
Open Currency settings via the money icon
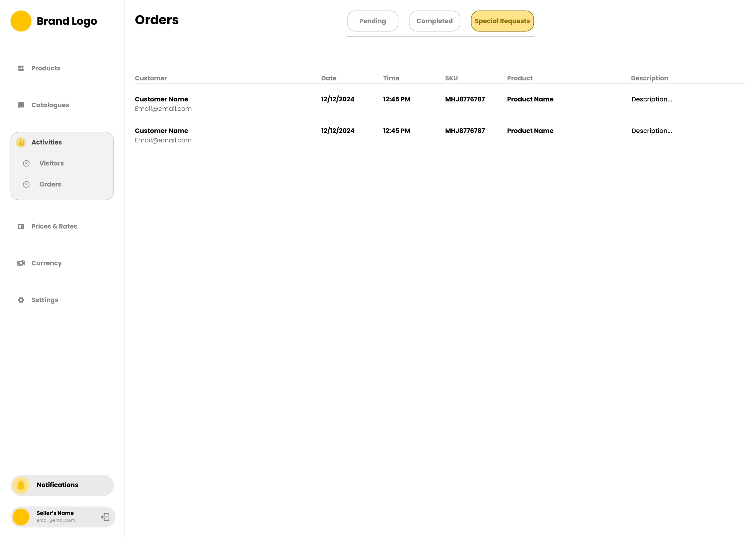pos(21,263)
